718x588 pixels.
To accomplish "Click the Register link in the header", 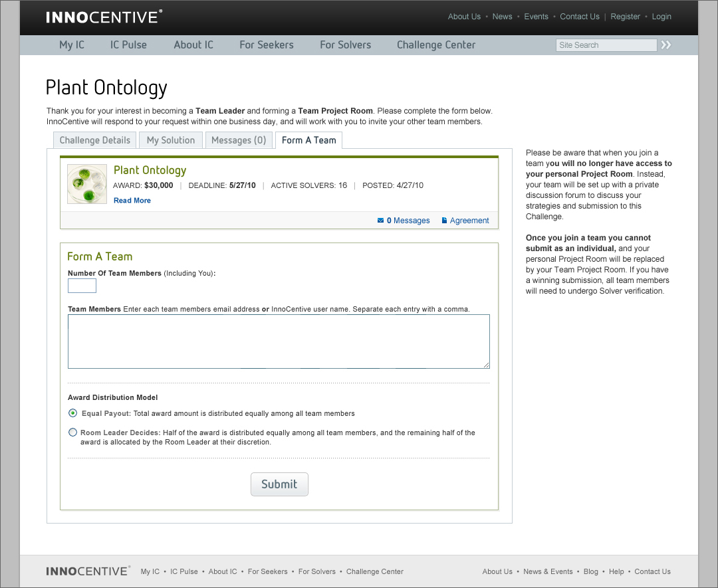I will click(x=626, y=17).
